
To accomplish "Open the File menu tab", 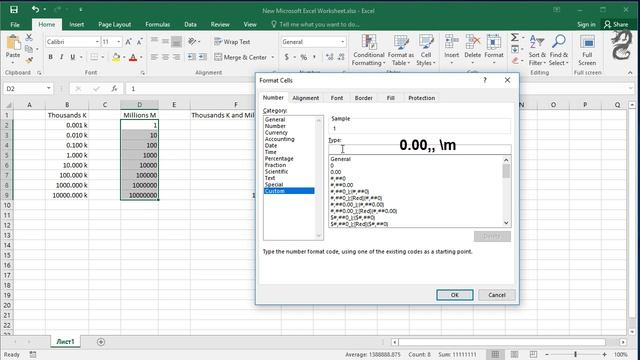I will coord(15,24).
